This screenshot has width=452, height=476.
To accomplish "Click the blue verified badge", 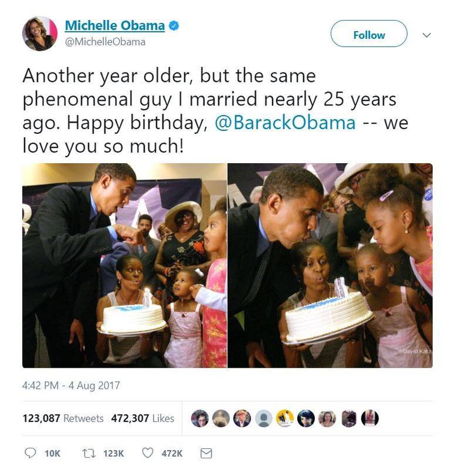I will 174,26.
